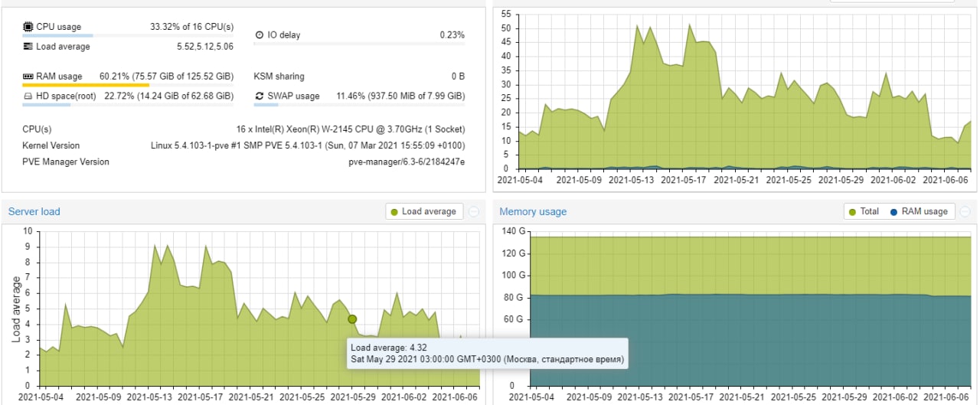
Task: Click the Server load panel title
Action: tap(34, 212)
